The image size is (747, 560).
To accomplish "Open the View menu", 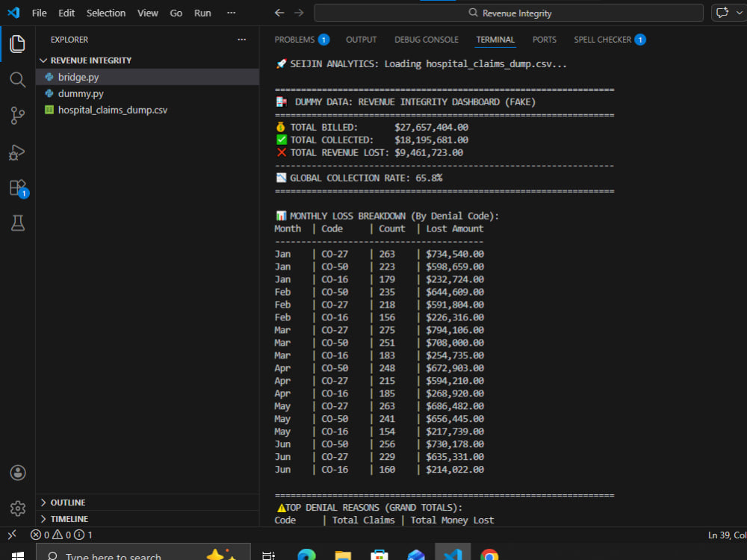I will coord(148,13).
